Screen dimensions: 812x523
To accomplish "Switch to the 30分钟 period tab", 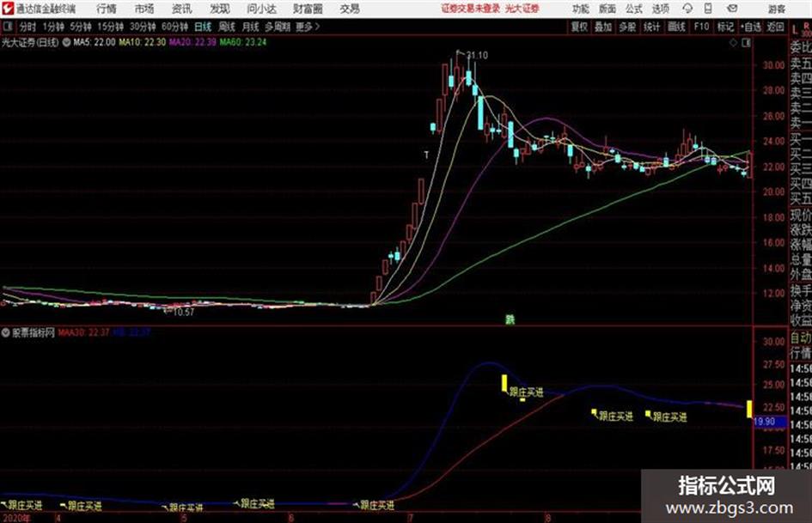I will [143, 27].
